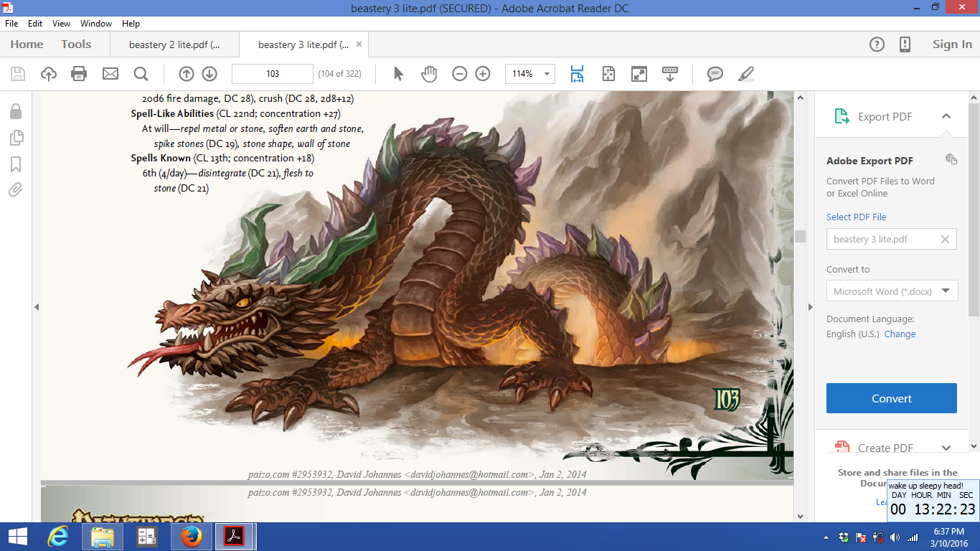Click the copy icon beside Adobe Export PDF

(951, 159)
